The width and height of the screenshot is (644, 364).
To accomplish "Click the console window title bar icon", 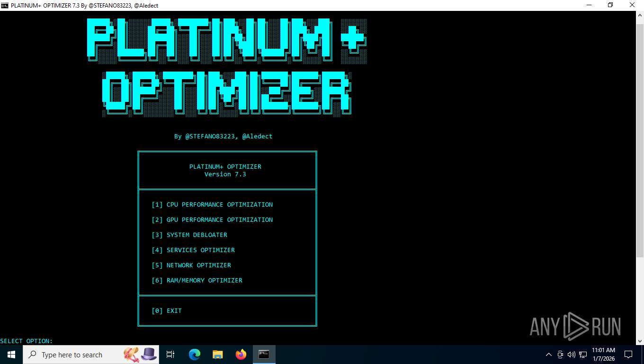I will coord(5,5).
